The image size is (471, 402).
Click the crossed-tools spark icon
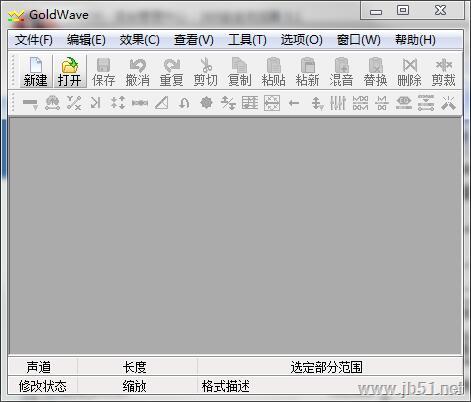(448, 103)
